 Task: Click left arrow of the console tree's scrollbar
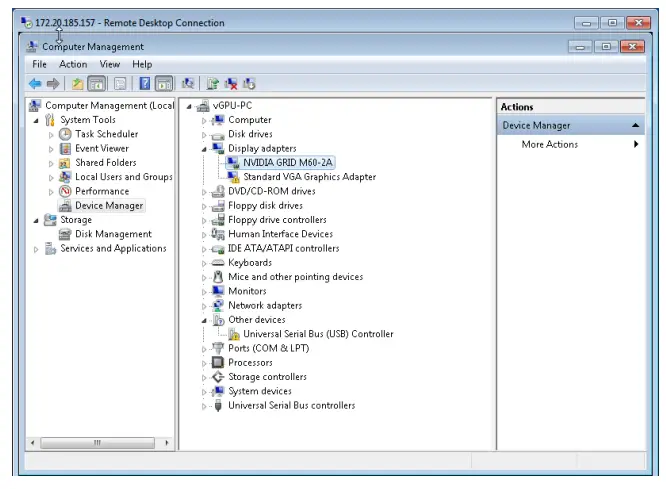click(x=32, y=443)
